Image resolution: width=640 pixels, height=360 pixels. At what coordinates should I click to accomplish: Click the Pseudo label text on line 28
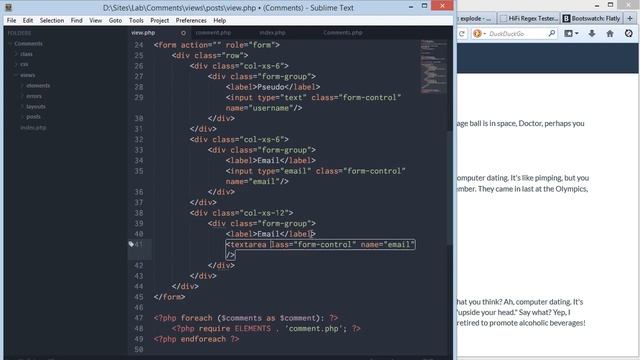pyautogui.click(x=271, y=87)
